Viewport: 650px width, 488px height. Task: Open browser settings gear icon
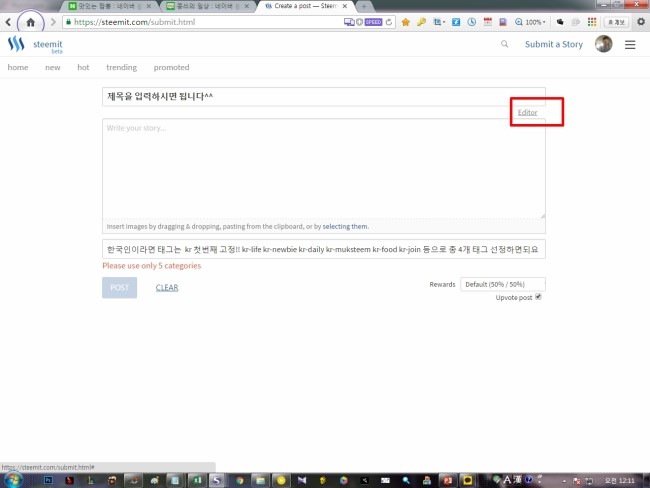pos(641,21)
